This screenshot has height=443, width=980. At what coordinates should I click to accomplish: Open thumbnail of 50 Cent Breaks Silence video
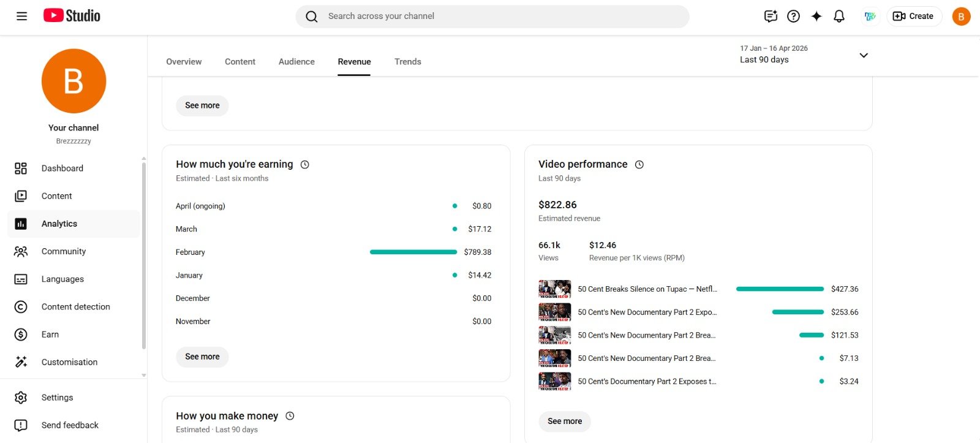tap(554, 289)
